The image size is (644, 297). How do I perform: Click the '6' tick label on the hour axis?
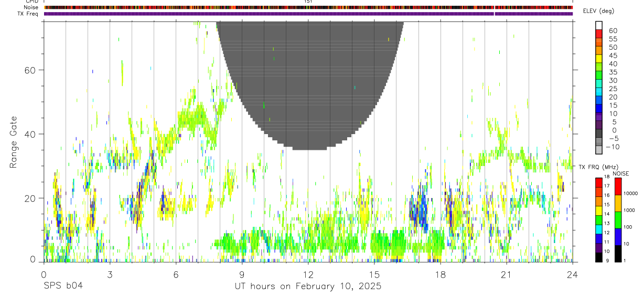pos(176,275)
